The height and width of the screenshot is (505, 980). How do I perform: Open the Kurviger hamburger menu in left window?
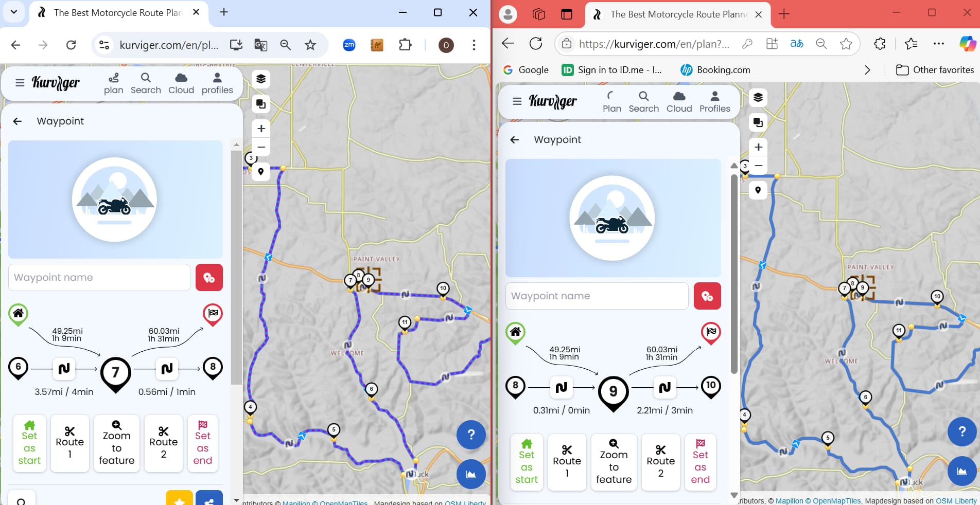[x=20, y=83]
